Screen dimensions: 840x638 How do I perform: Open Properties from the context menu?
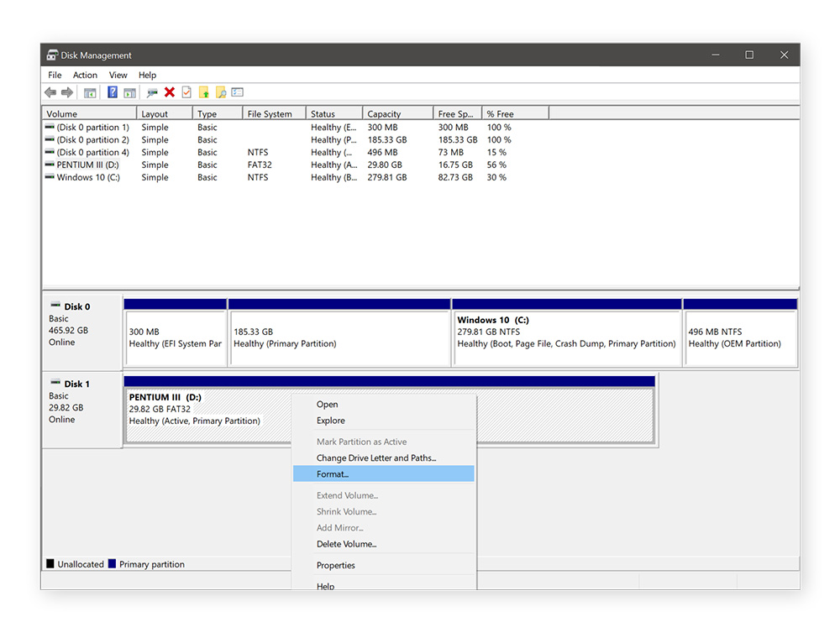pyautogui.click(x=335, y=565)
